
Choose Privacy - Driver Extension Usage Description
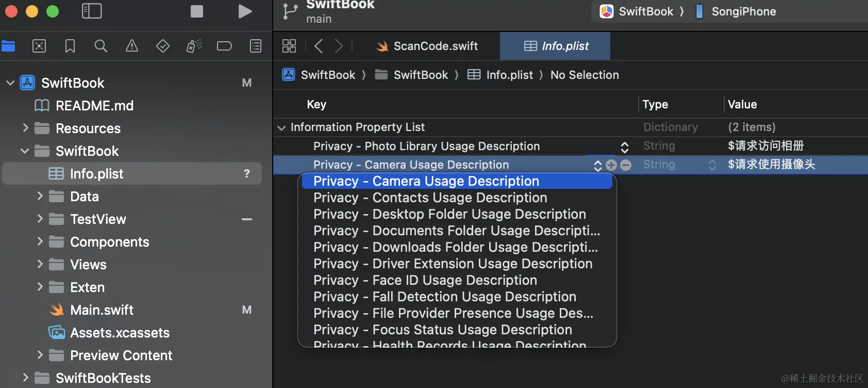coord(457,264)
